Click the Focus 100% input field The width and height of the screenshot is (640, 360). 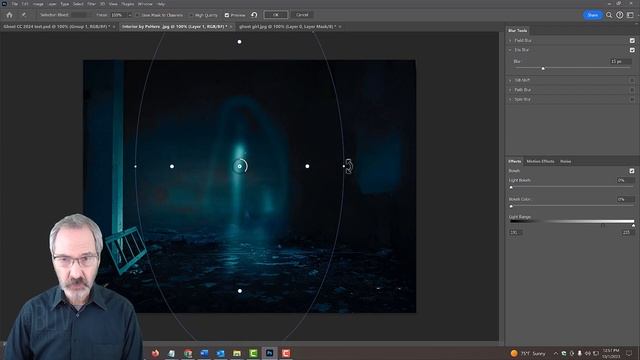click(x=118, y=15)
